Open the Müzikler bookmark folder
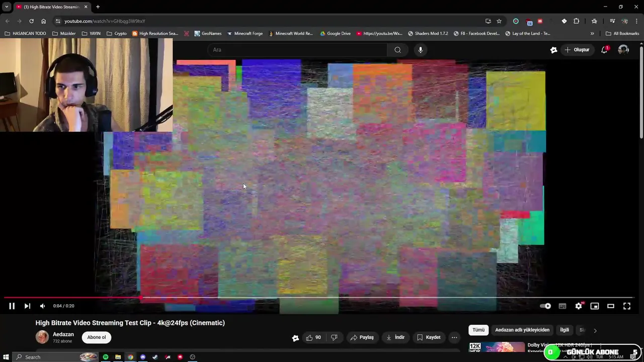The width and height of the screenshot is (644, 362). (64, 34)
